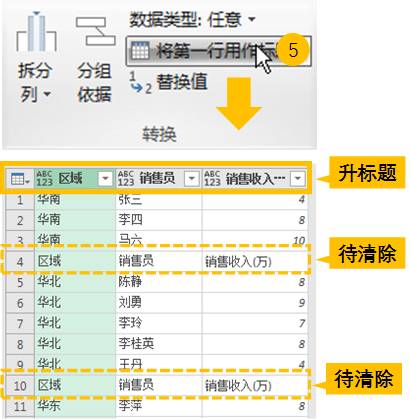This screenshot has height=419, width=410.
Task: Open filter dropdown for 区域 column
Action: (x=105, y=179)
